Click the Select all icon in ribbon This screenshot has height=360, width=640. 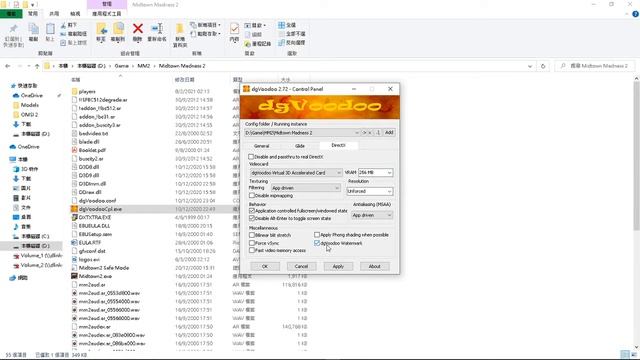(x=281, y=25)
